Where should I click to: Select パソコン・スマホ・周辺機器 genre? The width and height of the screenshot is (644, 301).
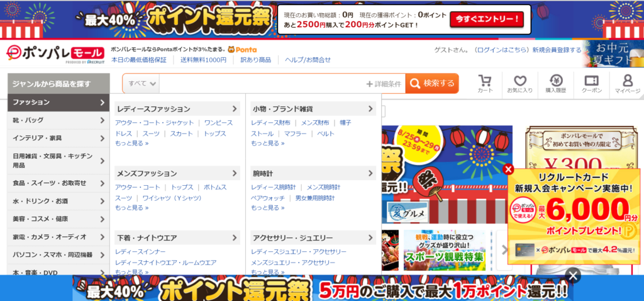58,254
